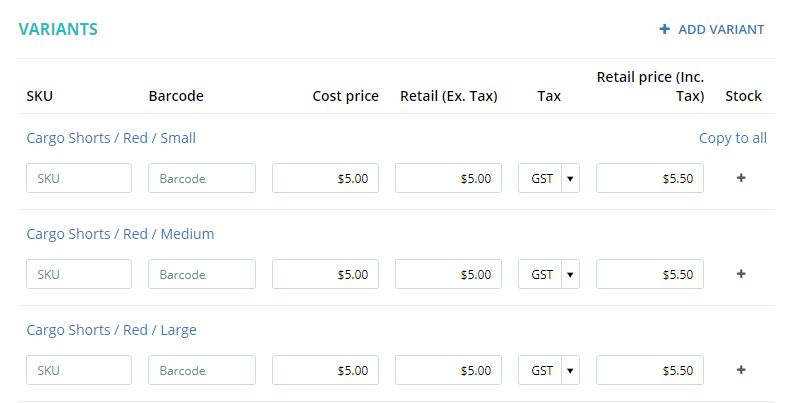Screen dimensions: 795x403
Task: Expand stock for Cargo Shorts Red Small
Action: coord(741,178)
